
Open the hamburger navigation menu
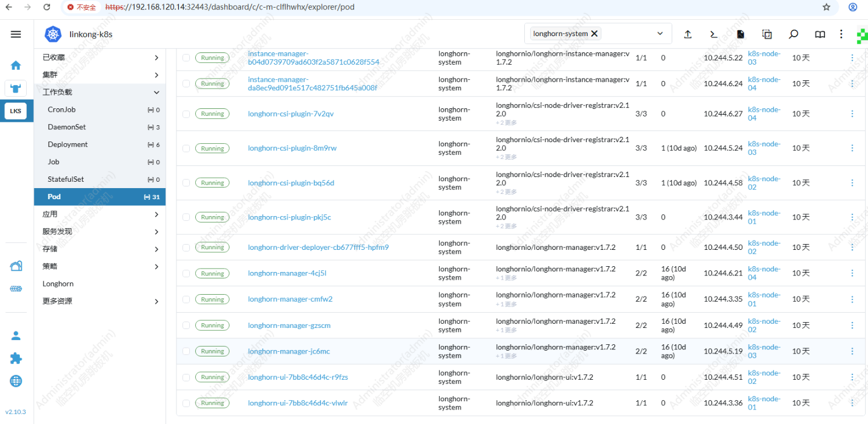(16, 34)
